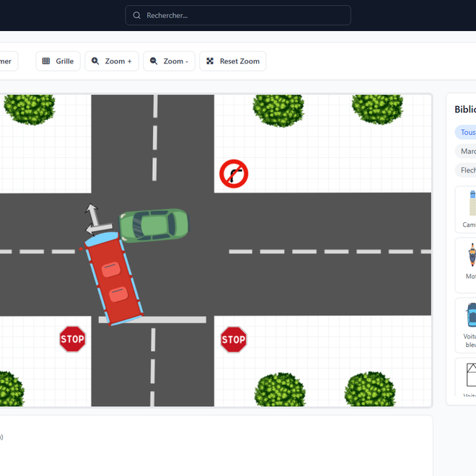This screenshot has width=476, height=476.
Task: Select the red bus on the canvas
Action: pyautogui.click(x=113, y=281)
